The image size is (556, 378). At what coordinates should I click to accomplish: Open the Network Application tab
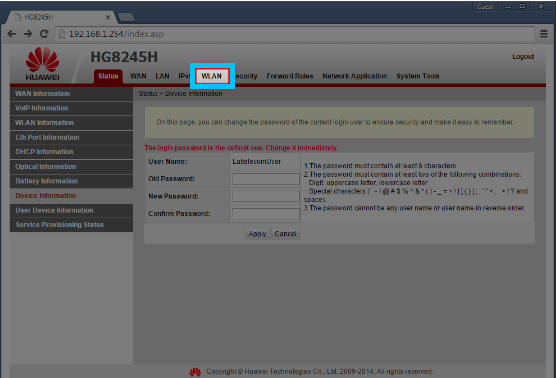point(355,76)
